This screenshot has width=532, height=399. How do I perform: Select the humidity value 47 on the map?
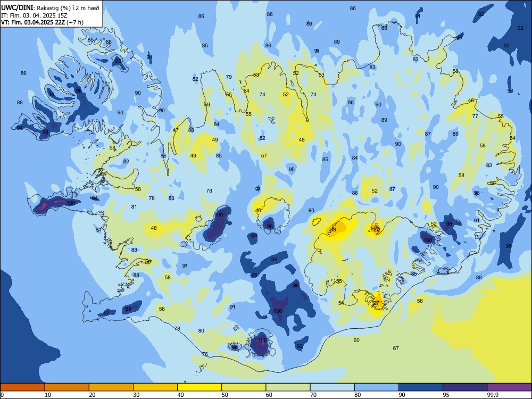[176, 130]
